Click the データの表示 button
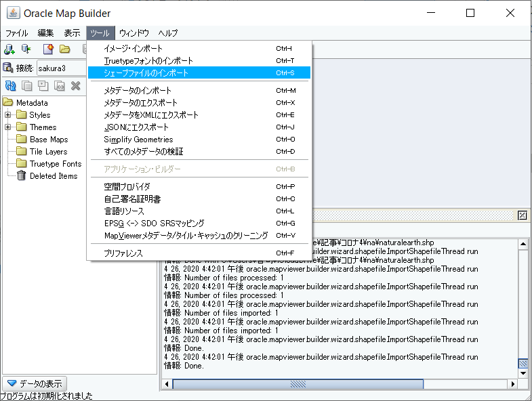 (35, 383)
